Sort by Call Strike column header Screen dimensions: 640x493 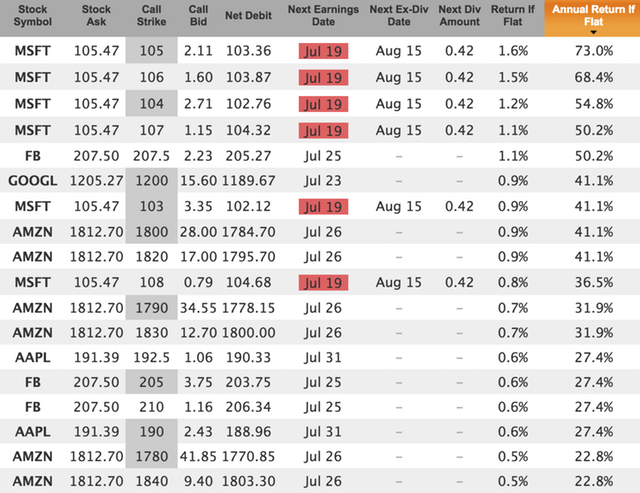[x=151, y=16]
